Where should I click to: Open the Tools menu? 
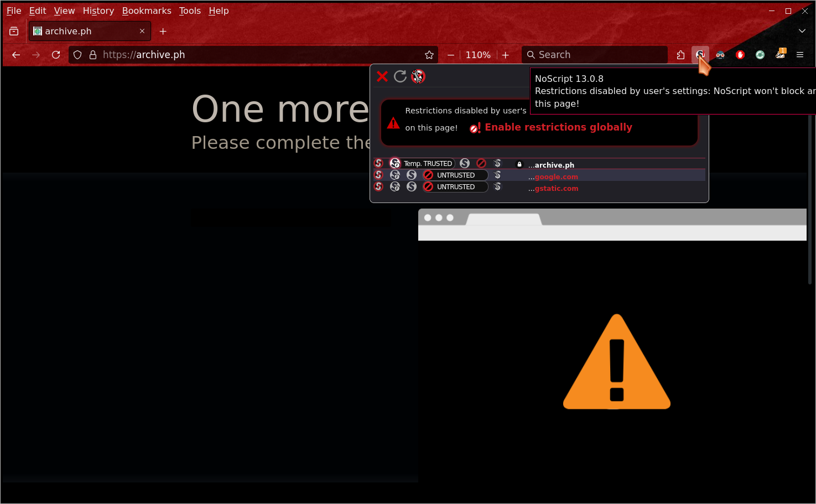(x=190, y=11)
